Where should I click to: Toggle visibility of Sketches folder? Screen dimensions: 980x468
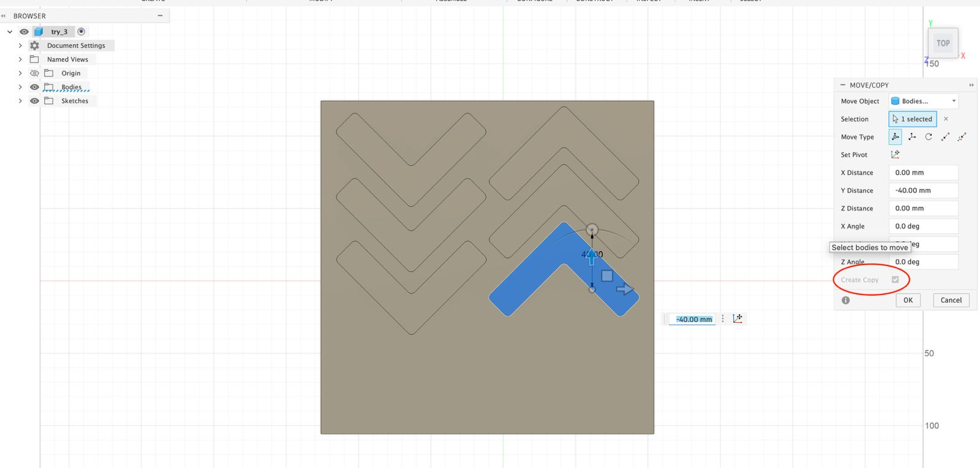tap(34, 101)
